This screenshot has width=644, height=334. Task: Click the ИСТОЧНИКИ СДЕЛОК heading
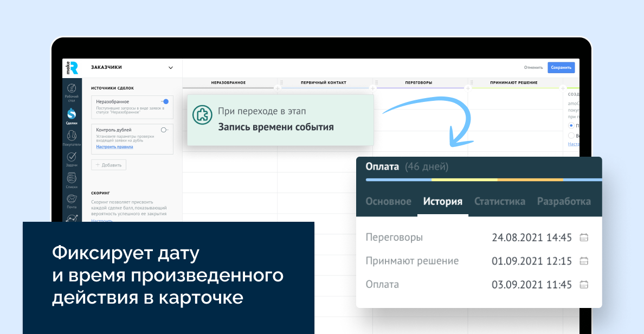click(x=113, y=88)
